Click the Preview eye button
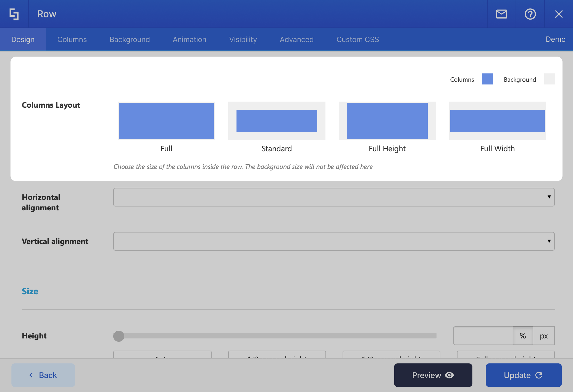The height and width of the screenshot is (392, 573). (433, 375)
